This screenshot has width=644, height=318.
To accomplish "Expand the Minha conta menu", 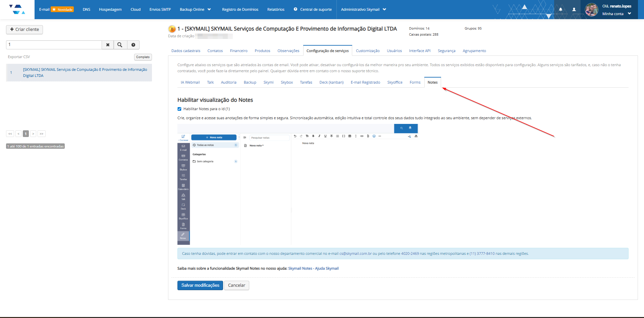I will click(x=616, y=14).
